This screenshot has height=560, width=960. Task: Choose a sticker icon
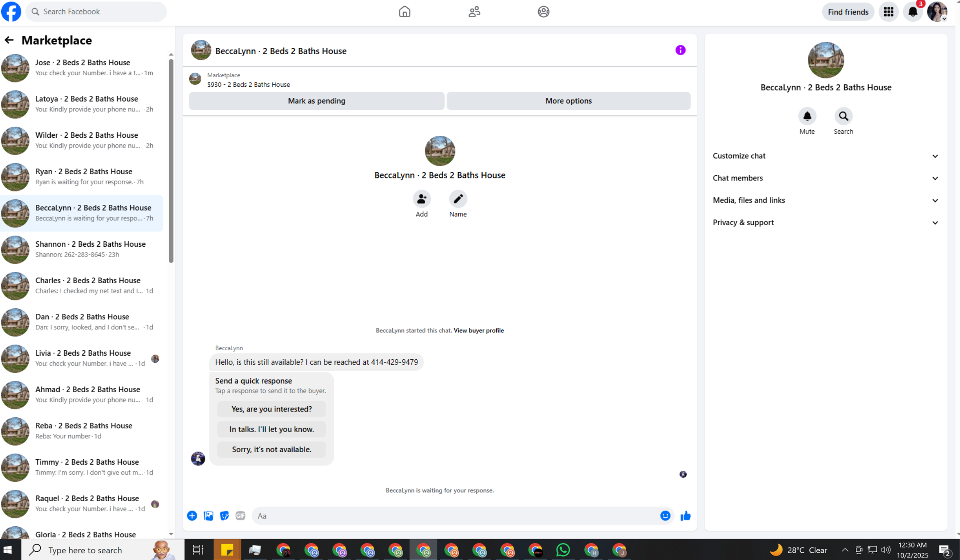224,516
